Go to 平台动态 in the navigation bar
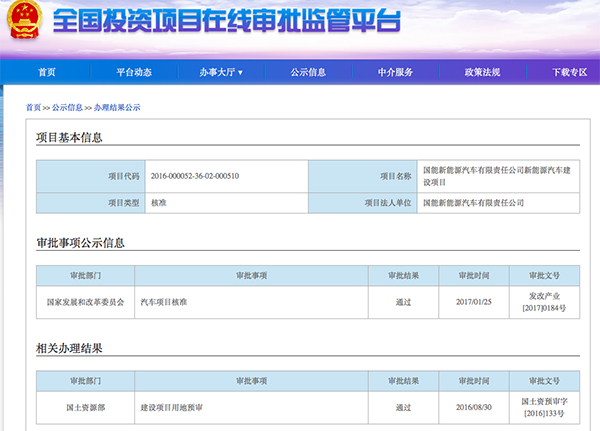The image size is (600, 431). 134,72
